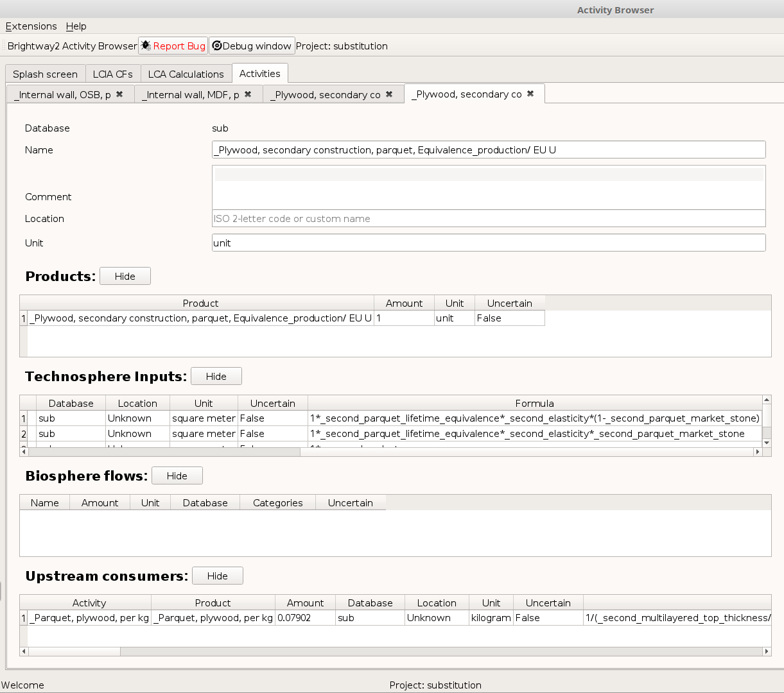Select the Activities tab
The height and width of the screenshot is (693, 784).
(259, 73)
